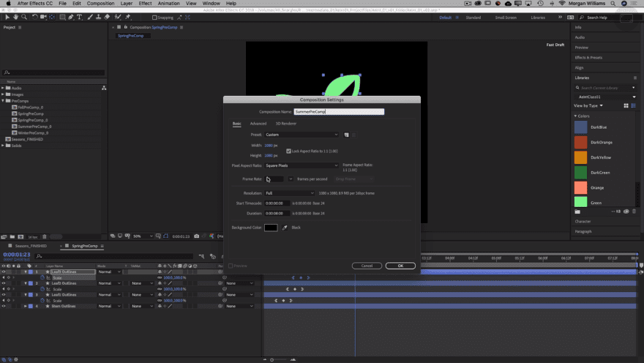Click the background color eyedropper
This screenshot has height=363, width=644.
(285, 228)
